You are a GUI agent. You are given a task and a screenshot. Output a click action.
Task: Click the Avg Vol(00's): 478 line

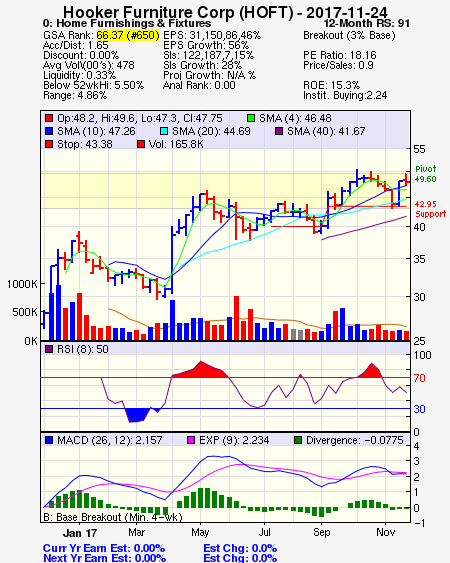click(89, 65)
